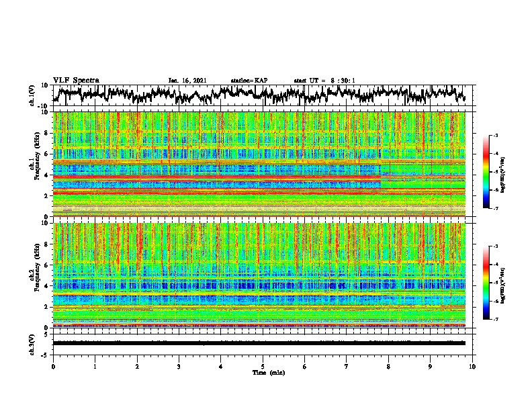Click the "4" tick on the time axis

[x=221, y=367]
